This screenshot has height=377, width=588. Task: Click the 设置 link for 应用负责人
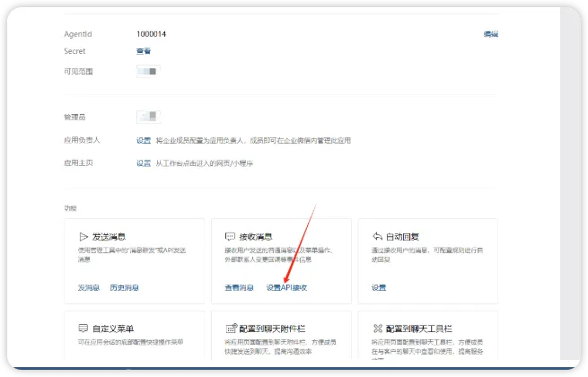(144, 140)
